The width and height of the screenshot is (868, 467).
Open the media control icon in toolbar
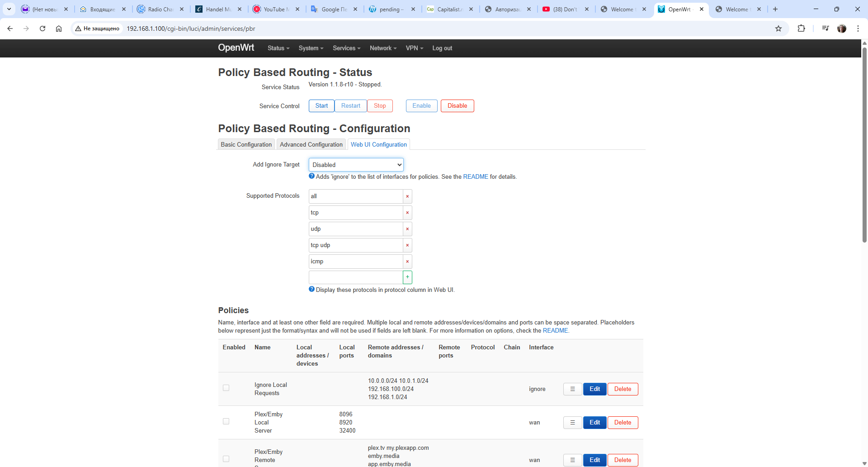[x=826, y=29]
